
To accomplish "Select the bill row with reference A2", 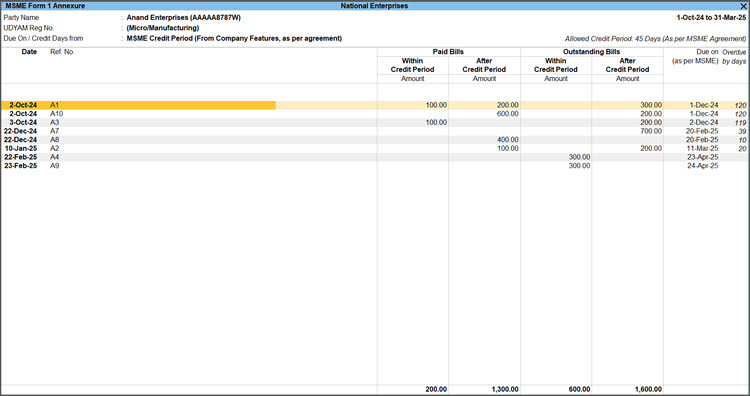I will click(x=375, y=148).
